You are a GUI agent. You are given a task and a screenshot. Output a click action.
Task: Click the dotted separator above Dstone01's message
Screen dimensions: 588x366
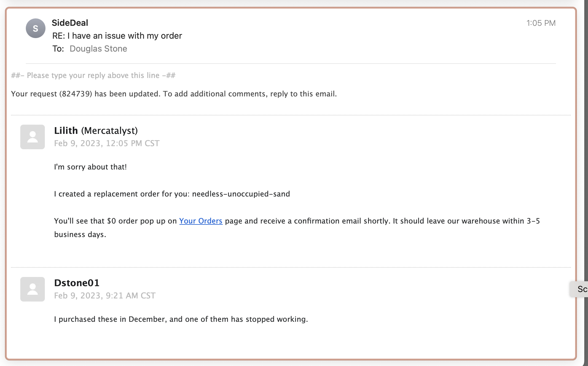[x=292, y=267]
